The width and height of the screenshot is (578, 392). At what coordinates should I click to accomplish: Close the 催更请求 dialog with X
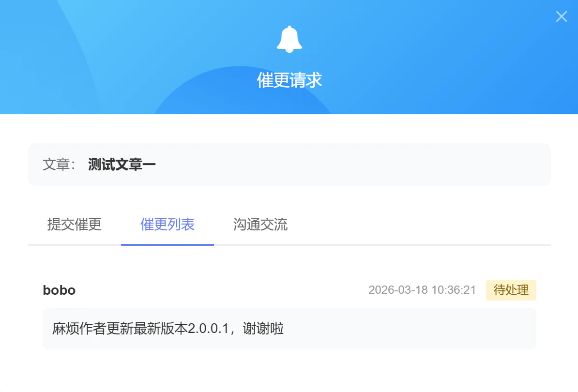(561, 16)
